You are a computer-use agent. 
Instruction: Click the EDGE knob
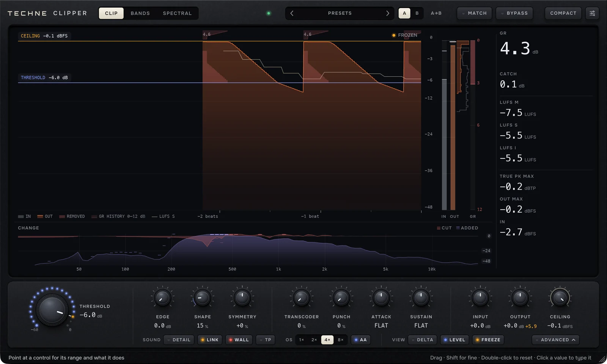pos(163,298)
